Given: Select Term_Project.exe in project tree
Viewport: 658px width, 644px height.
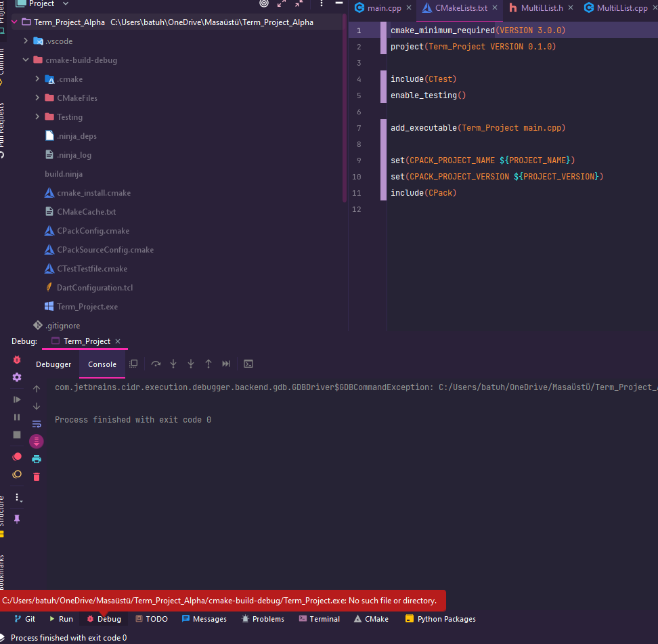Looking at the screenshot, I should 87,307.
